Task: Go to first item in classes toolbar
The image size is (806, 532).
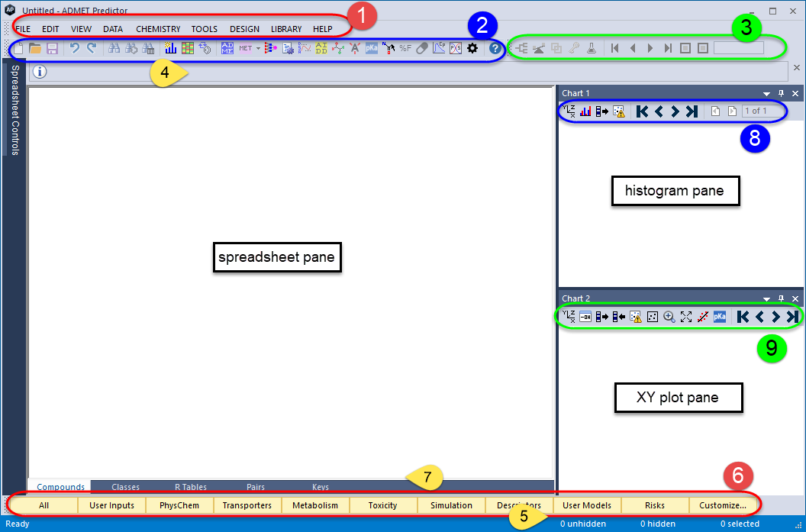Action: pyautogui.click(x=614, y=48)
